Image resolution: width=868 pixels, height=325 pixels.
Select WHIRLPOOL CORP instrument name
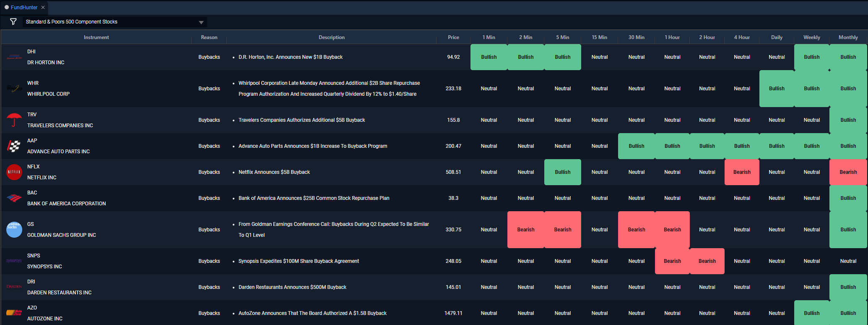pyautogui.click(x=48, y=94)
